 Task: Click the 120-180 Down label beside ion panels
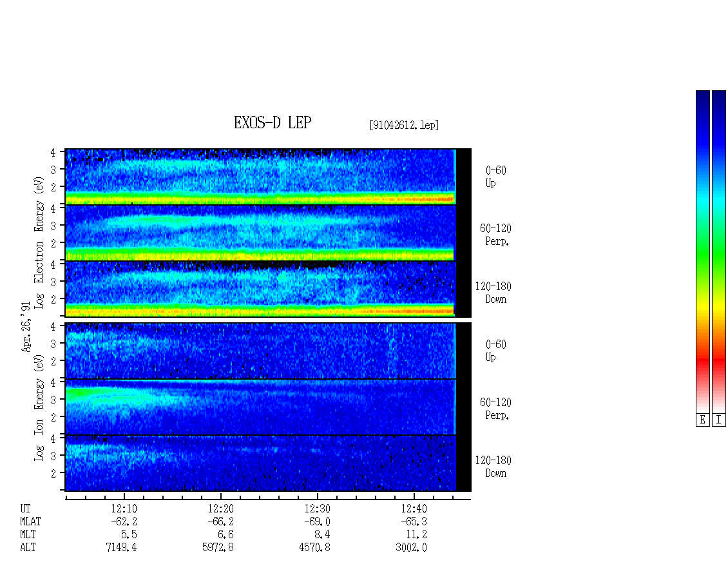(493, 467)
